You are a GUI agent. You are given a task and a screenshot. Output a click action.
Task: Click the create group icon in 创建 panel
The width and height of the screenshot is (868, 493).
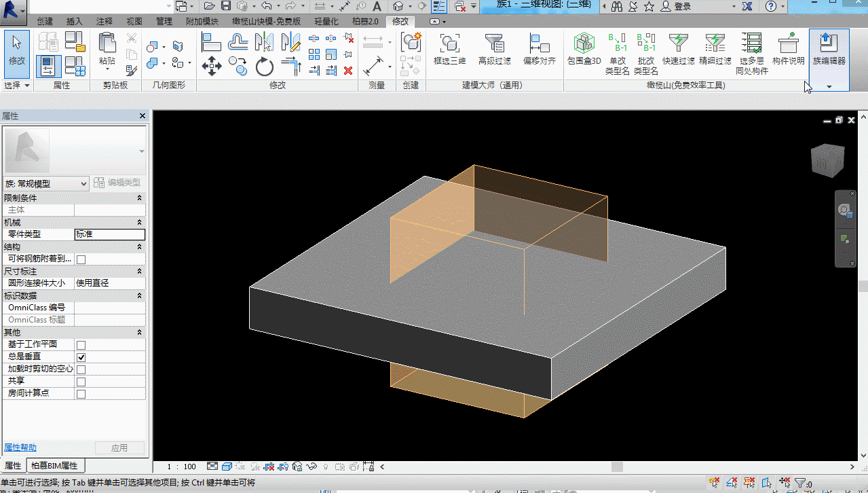(x=411, y=42)
